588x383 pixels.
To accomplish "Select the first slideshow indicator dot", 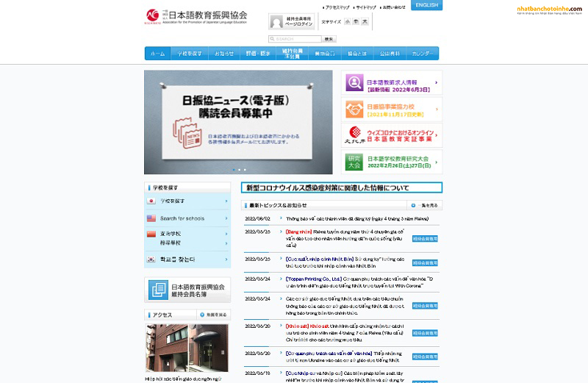I will [234, 170].
